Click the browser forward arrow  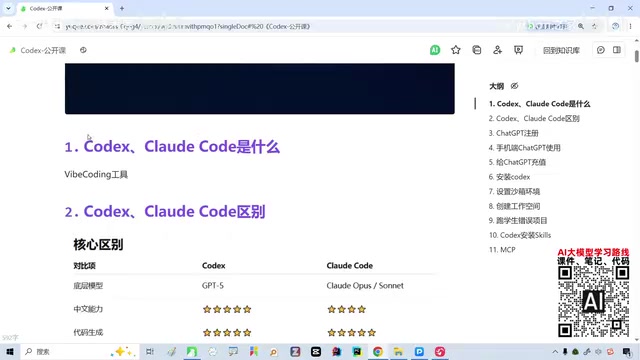pyautogui.click(x=24, y=26)
